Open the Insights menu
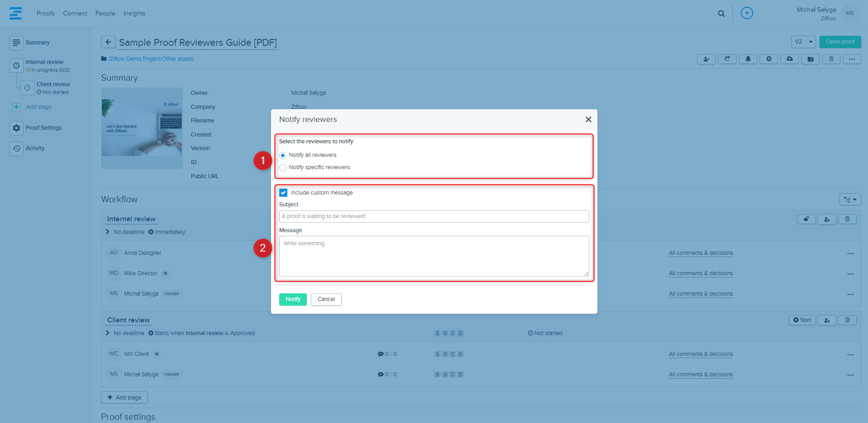 134,14
